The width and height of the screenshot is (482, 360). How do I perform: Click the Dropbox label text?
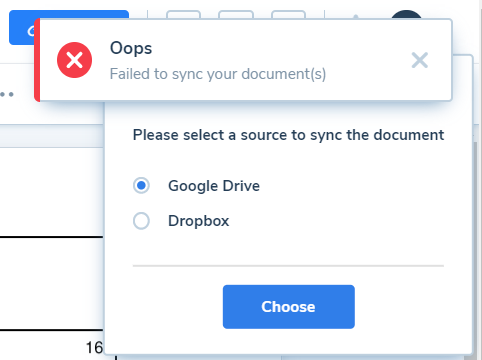tap(199, 221)
